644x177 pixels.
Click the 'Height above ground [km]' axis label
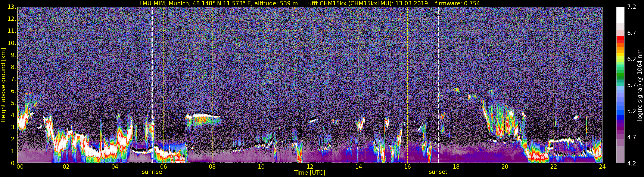(3, 85)
